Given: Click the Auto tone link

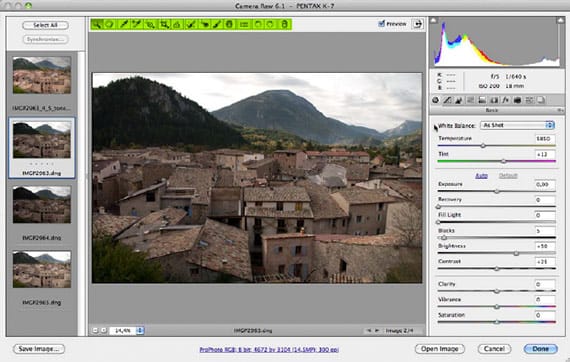Looking at the screenshot, I should (x=481, y=176).
